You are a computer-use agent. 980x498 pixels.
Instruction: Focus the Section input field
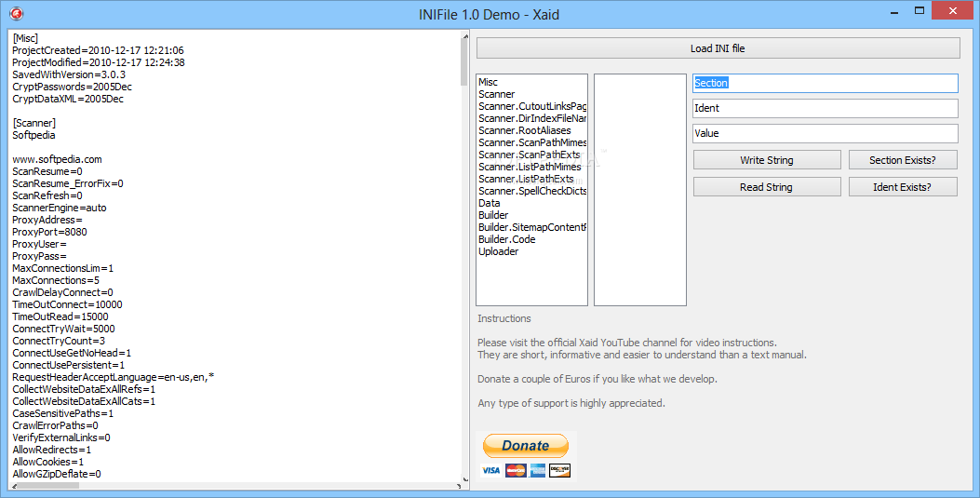pos(825,83)
